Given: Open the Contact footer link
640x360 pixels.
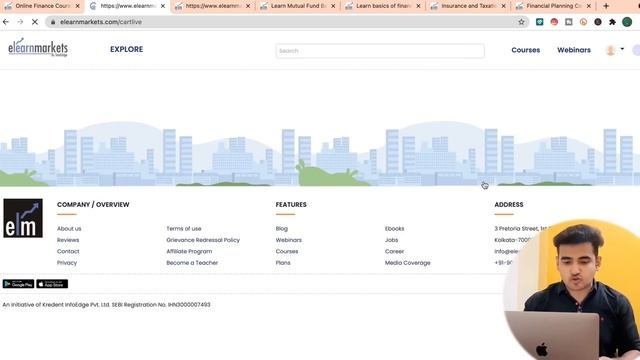Looking at the screenshot, I should pyautogui.click(x=68, y=251).
